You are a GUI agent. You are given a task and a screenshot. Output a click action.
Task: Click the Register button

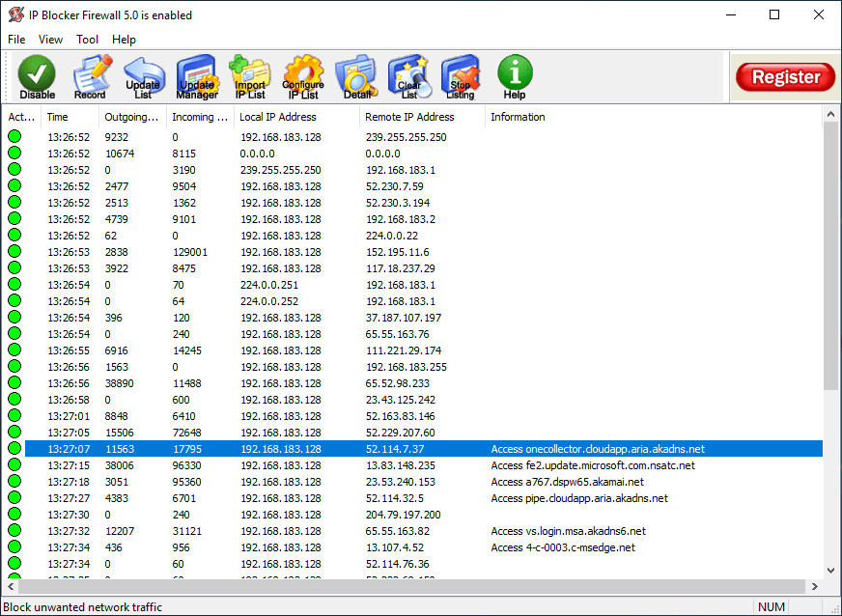784,76
